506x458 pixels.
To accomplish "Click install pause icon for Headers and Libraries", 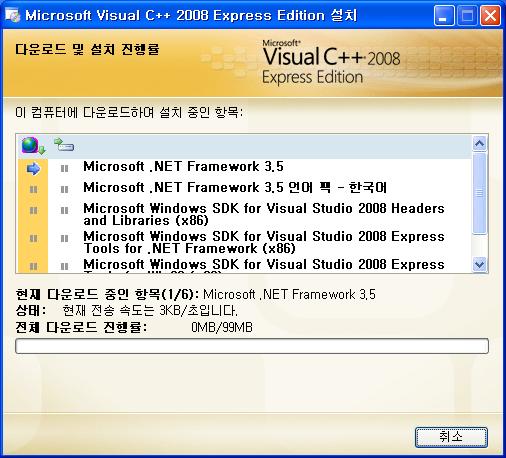I will (x=64, y=211).
